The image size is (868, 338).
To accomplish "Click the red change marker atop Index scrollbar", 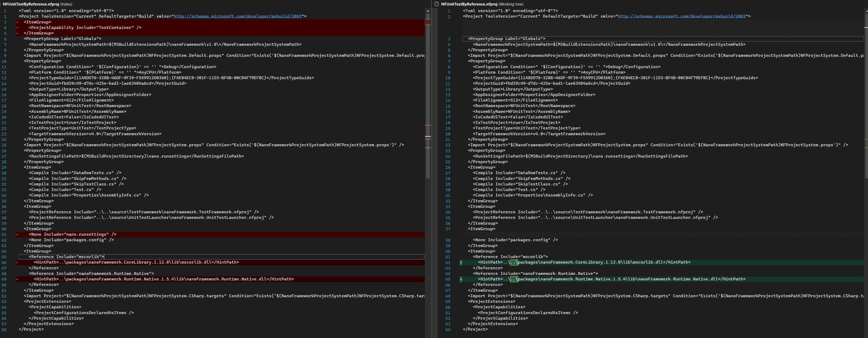I will click(x=428, y=22).
